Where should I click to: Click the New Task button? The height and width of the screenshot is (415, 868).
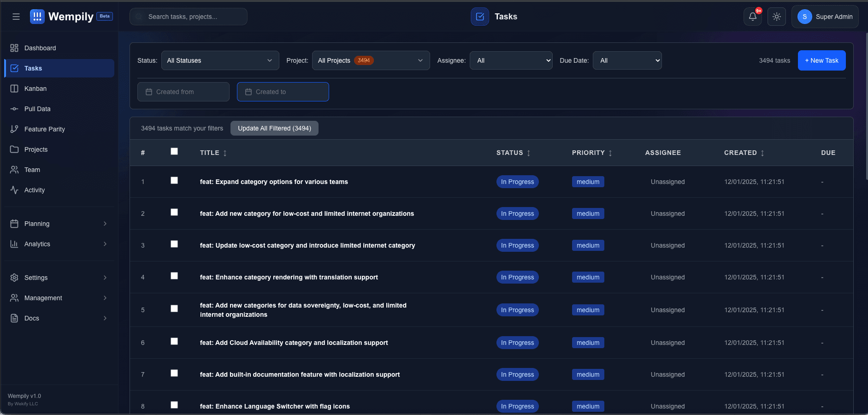point(821,60)
